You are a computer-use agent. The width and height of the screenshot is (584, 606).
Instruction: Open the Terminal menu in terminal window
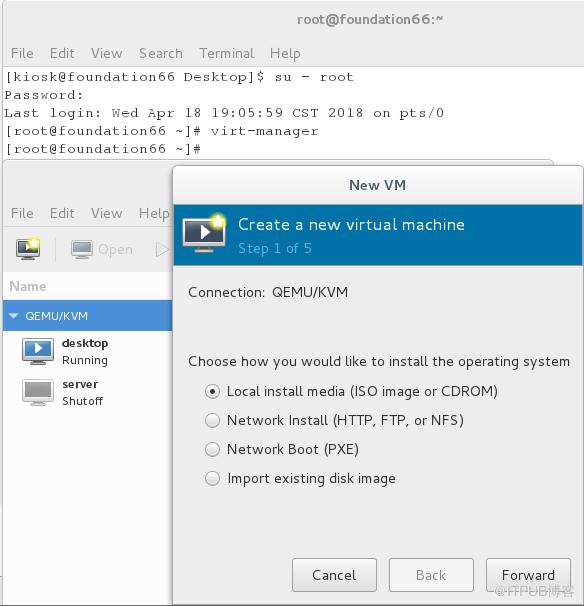coord(226,53)
